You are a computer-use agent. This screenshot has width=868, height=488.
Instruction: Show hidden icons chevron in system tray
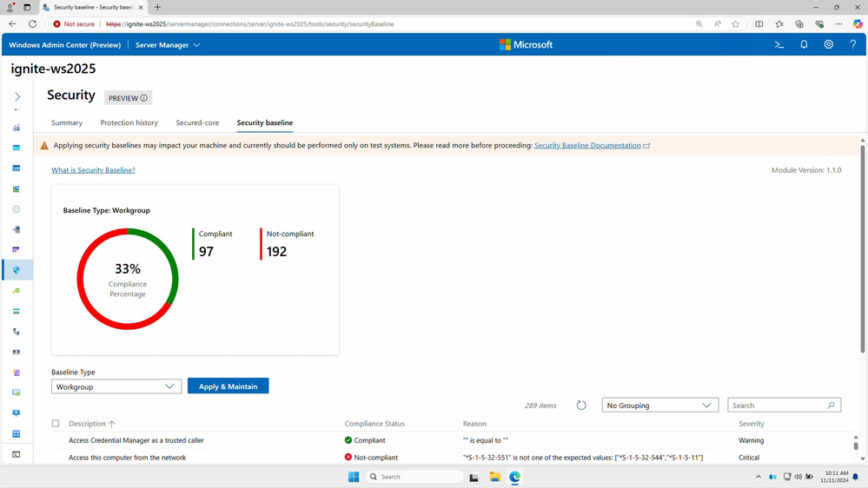point(759,477)
